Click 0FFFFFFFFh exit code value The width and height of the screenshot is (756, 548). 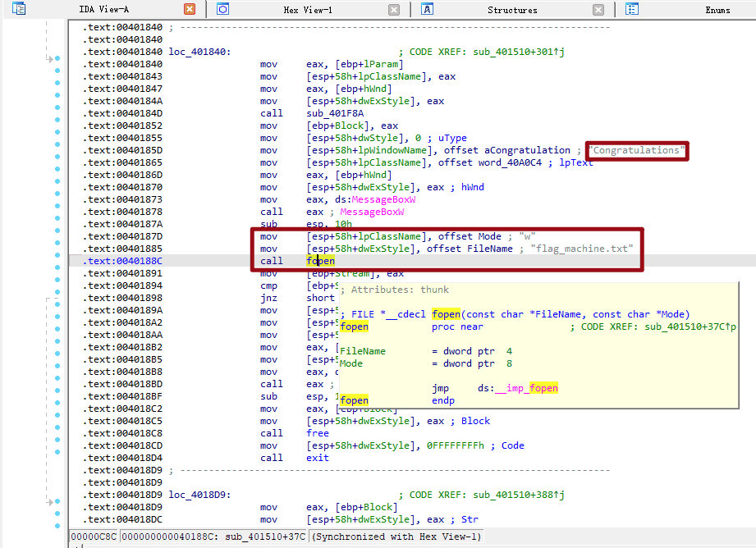point(456,445)
